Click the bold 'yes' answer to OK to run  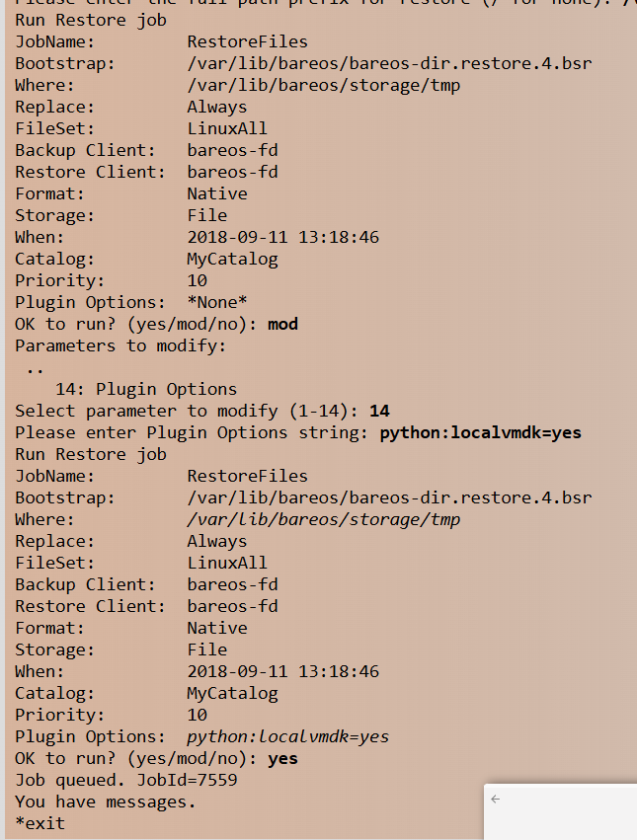pos(282,758)
